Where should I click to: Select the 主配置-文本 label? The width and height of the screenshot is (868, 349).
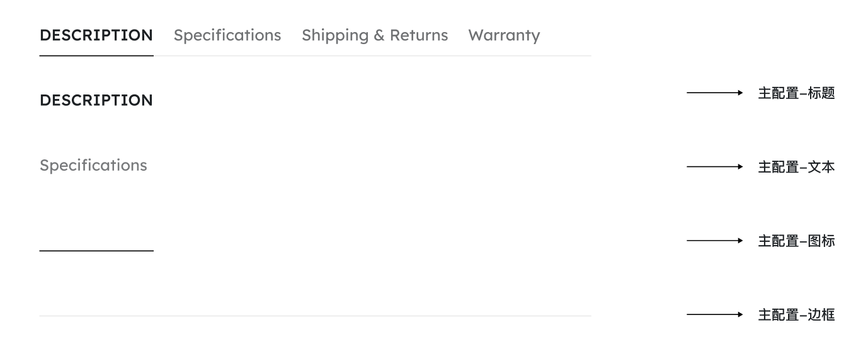[x=796, y=167]
